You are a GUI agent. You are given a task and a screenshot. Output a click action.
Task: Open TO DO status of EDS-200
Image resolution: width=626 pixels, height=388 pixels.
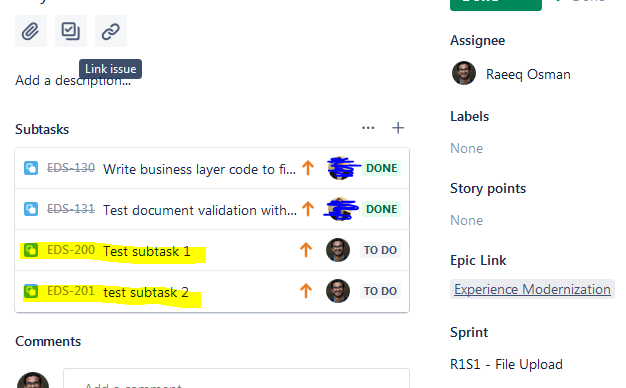click(380, 250)
